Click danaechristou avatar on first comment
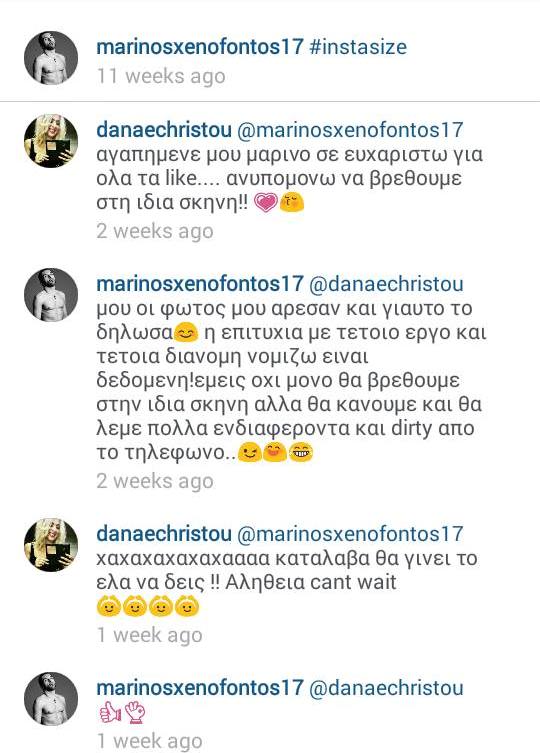 pos(51,141)
